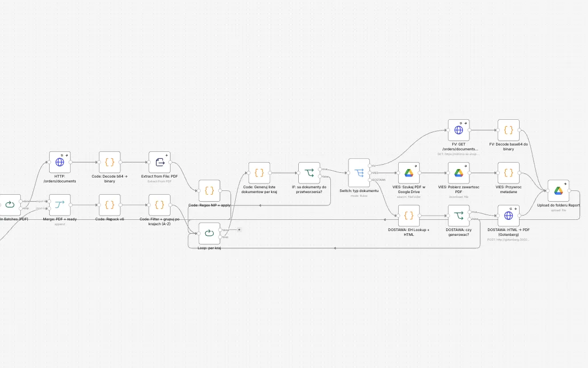Click the 'GET: https://' subtitle under FV node

point(459,154)
